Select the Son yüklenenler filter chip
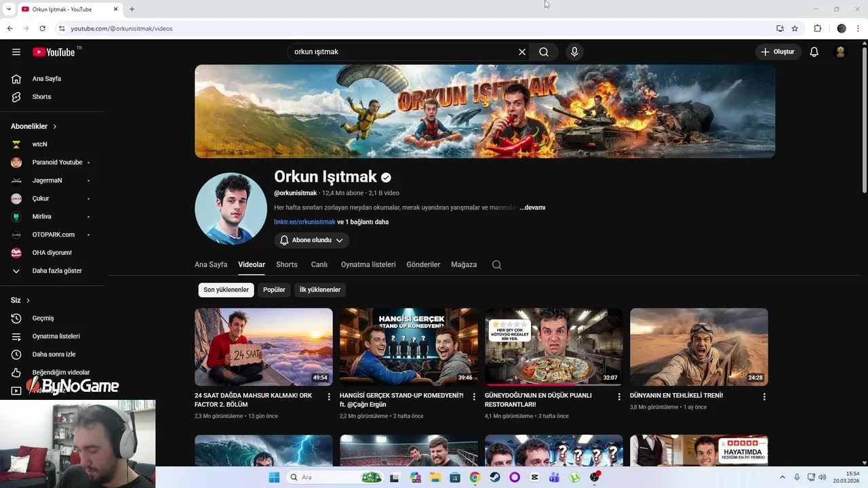The height and width of the screenshot is (488, 868). click(x=226, y=290)
